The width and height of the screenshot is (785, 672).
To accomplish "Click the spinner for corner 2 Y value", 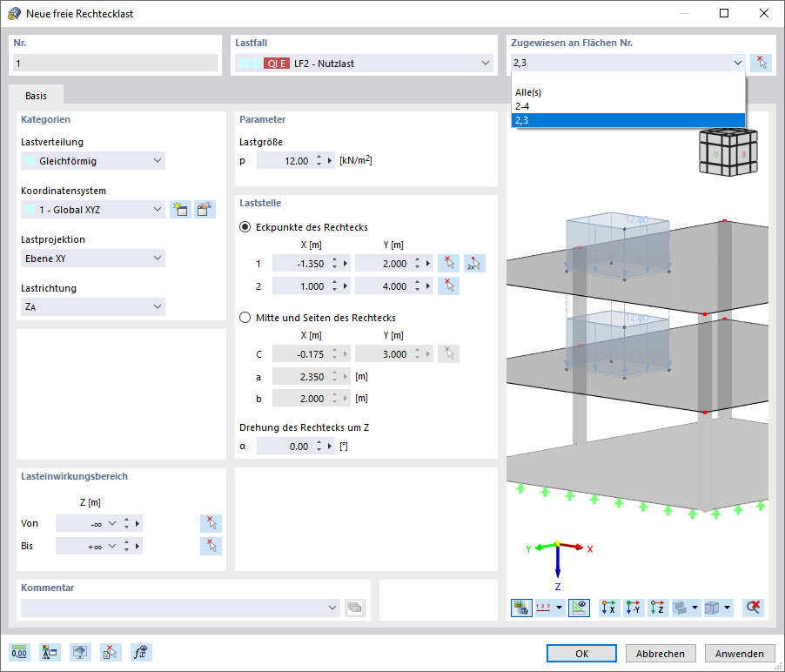I will 417,286.
